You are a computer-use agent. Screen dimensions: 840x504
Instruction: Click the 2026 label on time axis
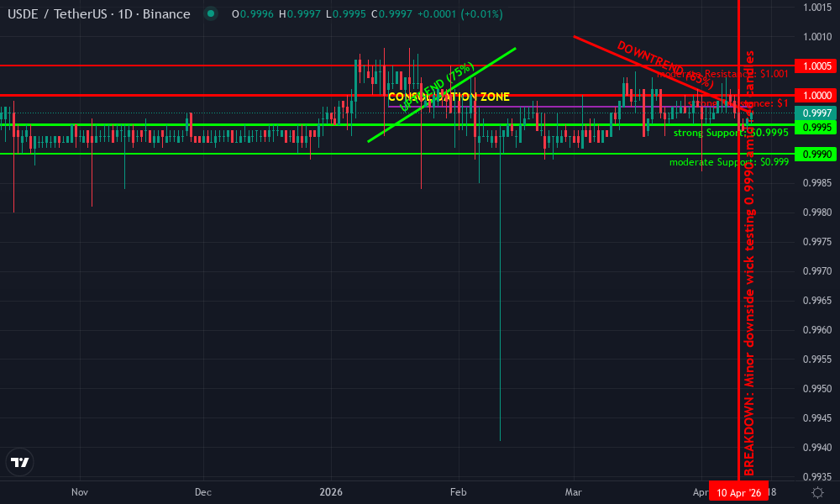pos(330,491)
